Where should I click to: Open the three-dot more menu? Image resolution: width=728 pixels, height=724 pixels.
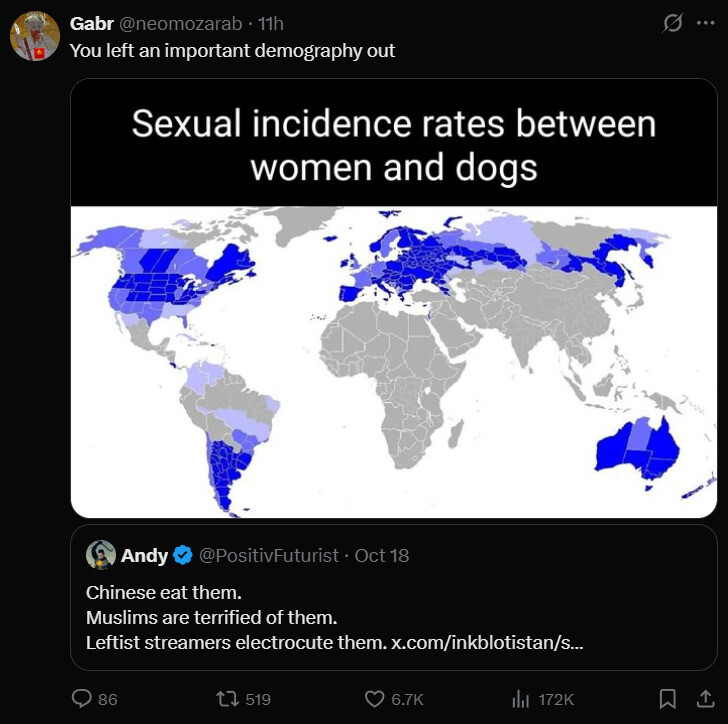(x=706, y=23)
